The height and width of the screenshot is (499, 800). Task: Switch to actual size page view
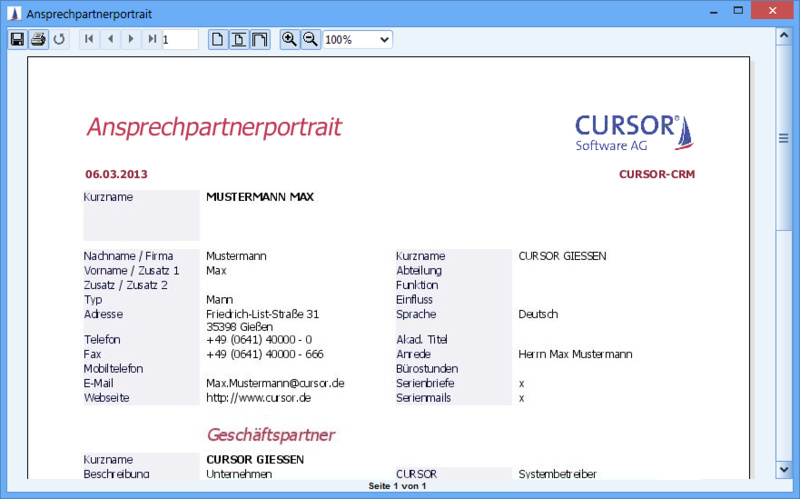[217, 40]
